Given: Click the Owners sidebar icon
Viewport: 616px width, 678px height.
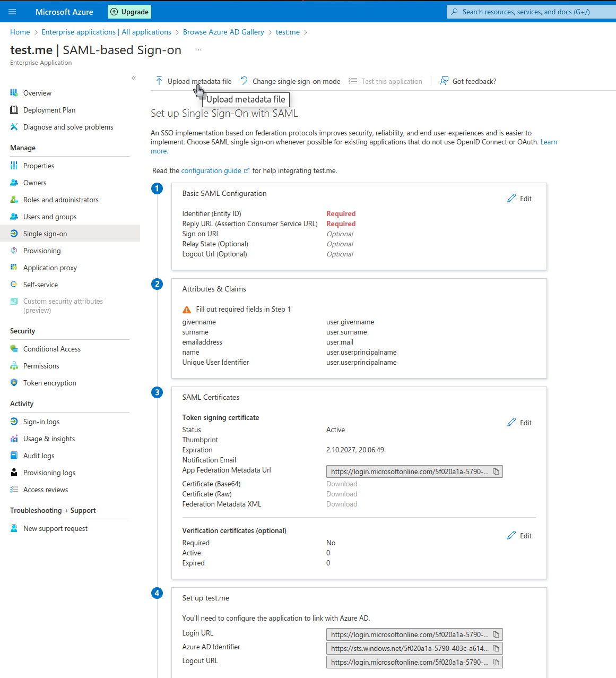Looking at the screenshot, I should [14, 183].
